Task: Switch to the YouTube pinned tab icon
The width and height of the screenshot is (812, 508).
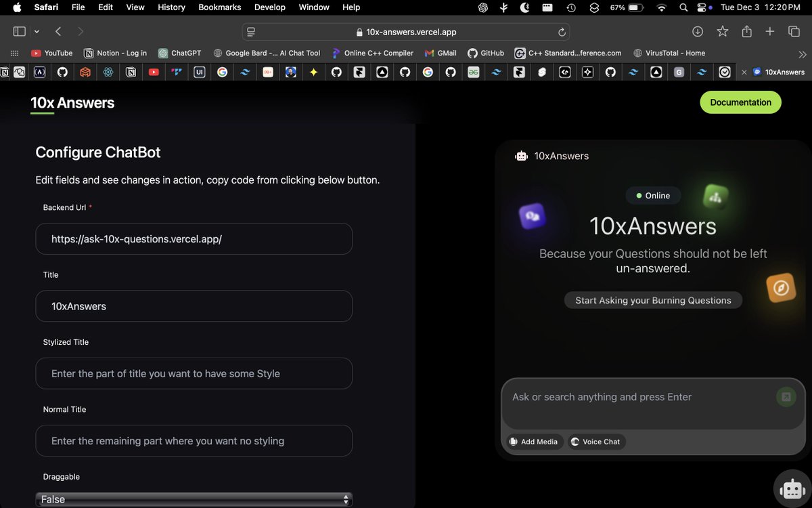Action: (x=154, y=72)
